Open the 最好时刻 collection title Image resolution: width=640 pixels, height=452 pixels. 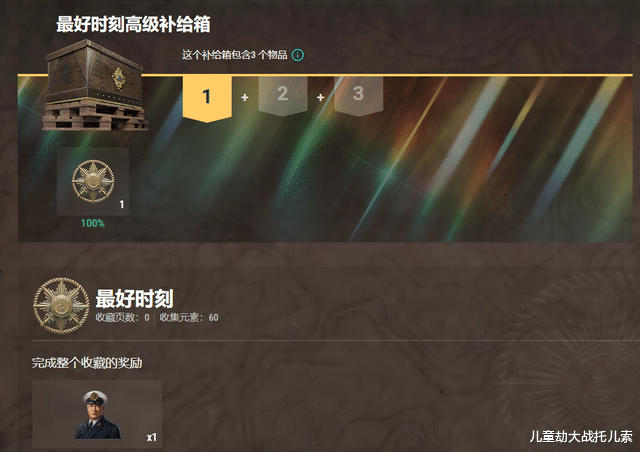(134, 298)
